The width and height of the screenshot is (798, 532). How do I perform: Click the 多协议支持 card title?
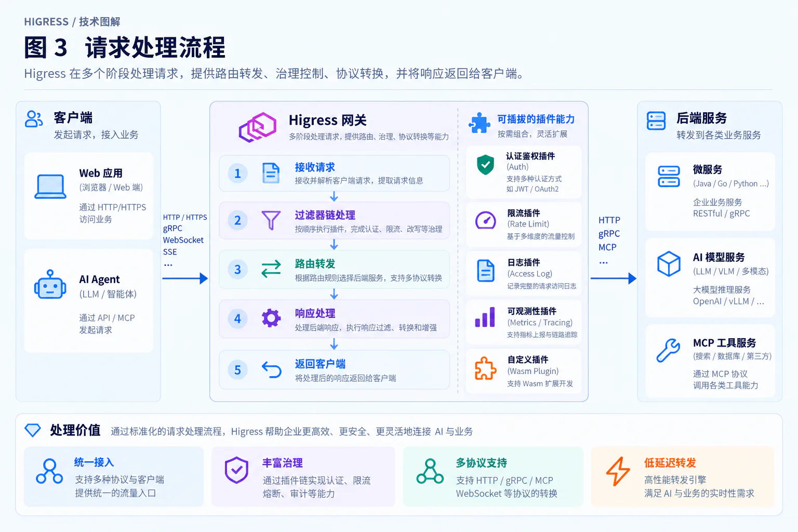tap(482, 463)
